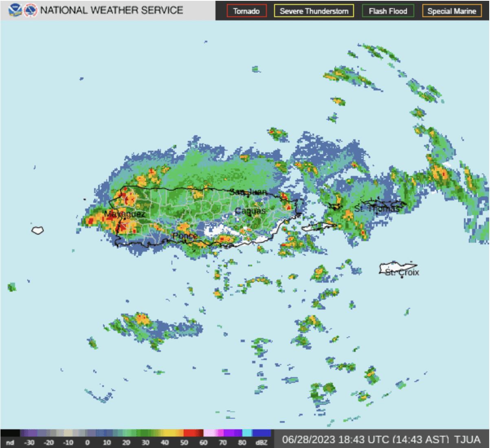Toggle the Severe Thunderstorm warning legend
The height and width of the screenshot is (448, 490).
(x=314, y=11)
